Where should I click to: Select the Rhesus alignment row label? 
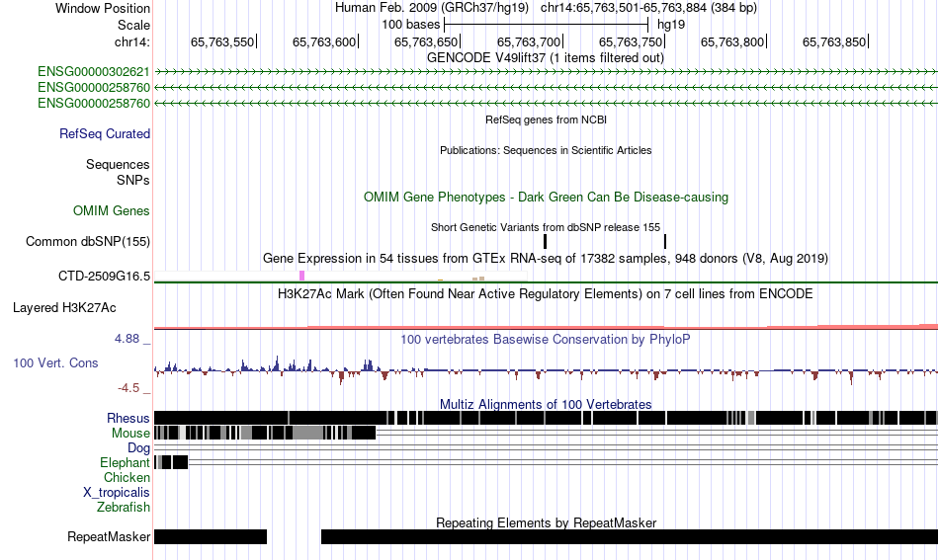coord(128,418)
